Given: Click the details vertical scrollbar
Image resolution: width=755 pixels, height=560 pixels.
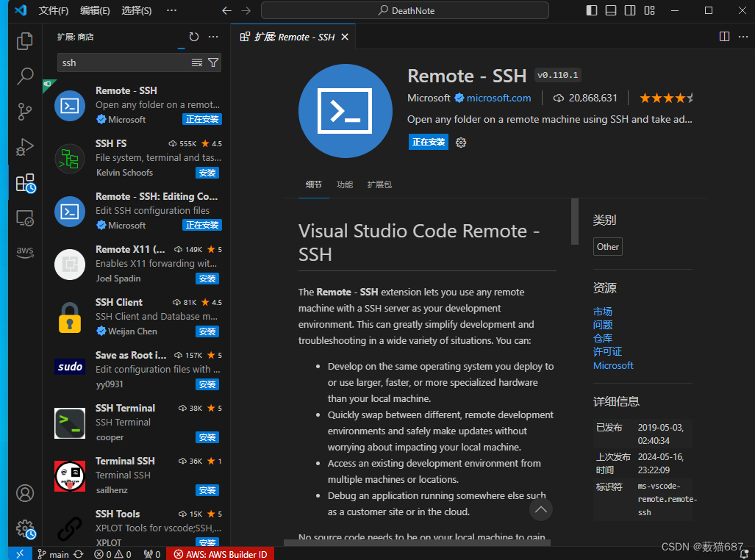Looking at the screenshot, I should [574, 221].
